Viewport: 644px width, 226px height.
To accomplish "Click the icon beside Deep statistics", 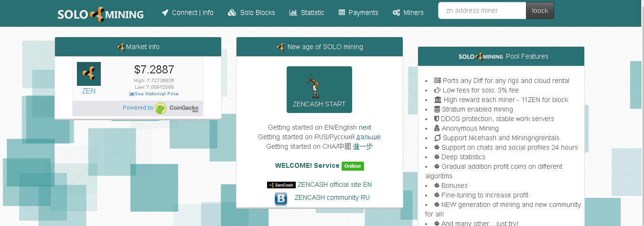I will coord(437,157).
